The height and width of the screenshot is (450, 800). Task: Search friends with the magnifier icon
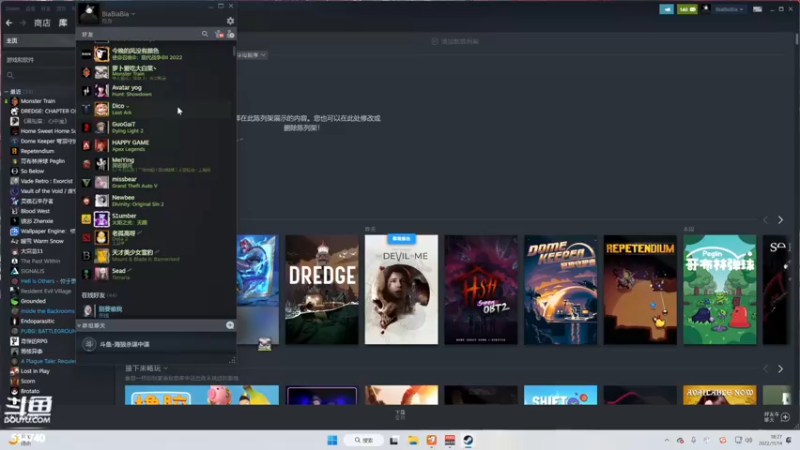coord(205,34)
